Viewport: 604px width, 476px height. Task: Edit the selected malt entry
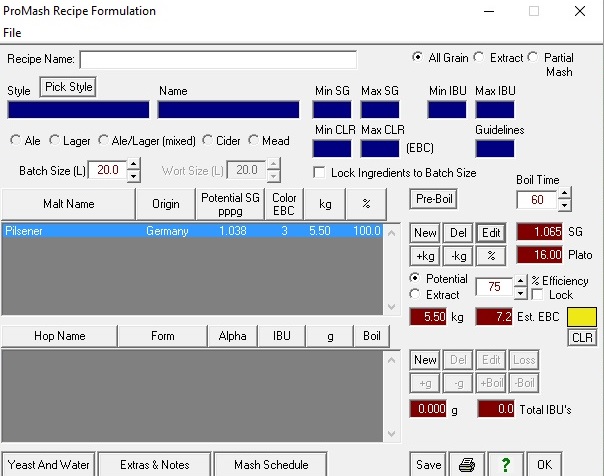(491, 233)
